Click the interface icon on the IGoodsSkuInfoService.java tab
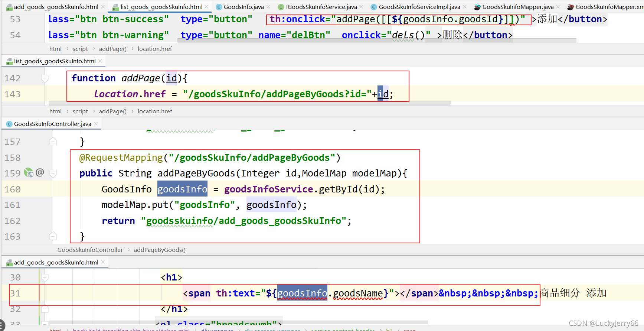The height and width of the screenshot is (331, 644). point(281,7)
